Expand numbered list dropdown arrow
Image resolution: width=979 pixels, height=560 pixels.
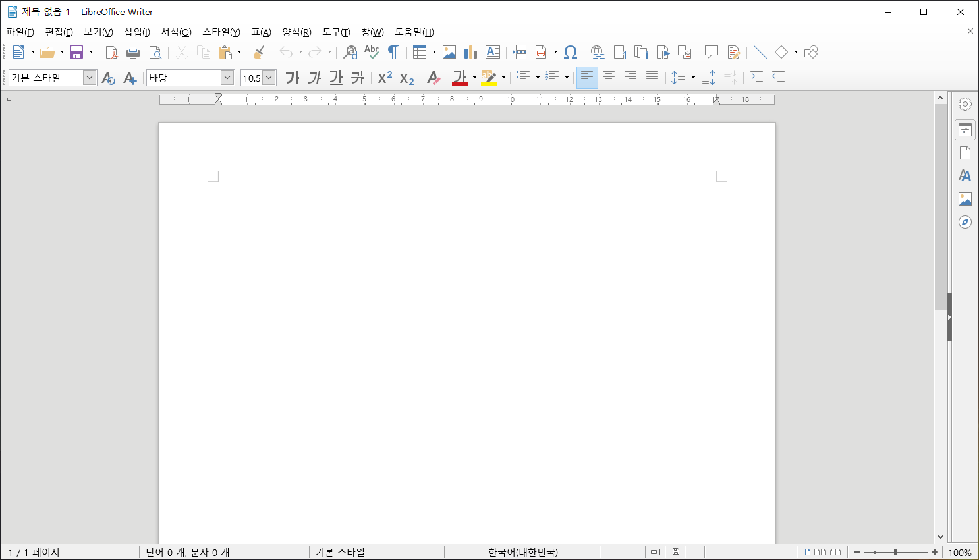567,78
